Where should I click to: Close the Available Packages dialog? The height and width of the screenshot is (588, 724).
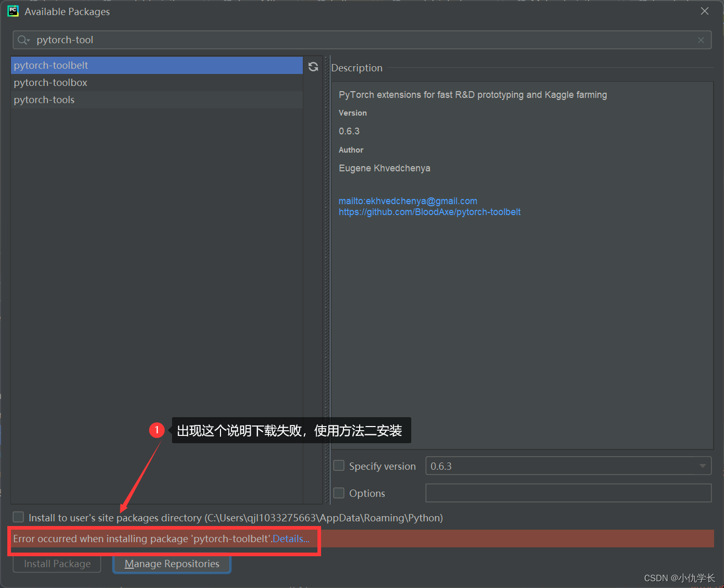[705, 11]
